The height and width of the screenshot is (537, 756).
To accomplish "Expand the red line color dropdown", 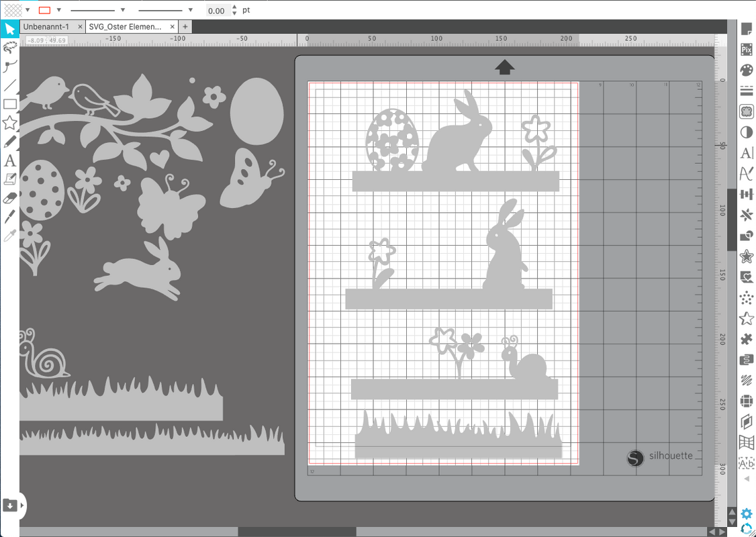I will pyautogui.click(x=58, y=10).
